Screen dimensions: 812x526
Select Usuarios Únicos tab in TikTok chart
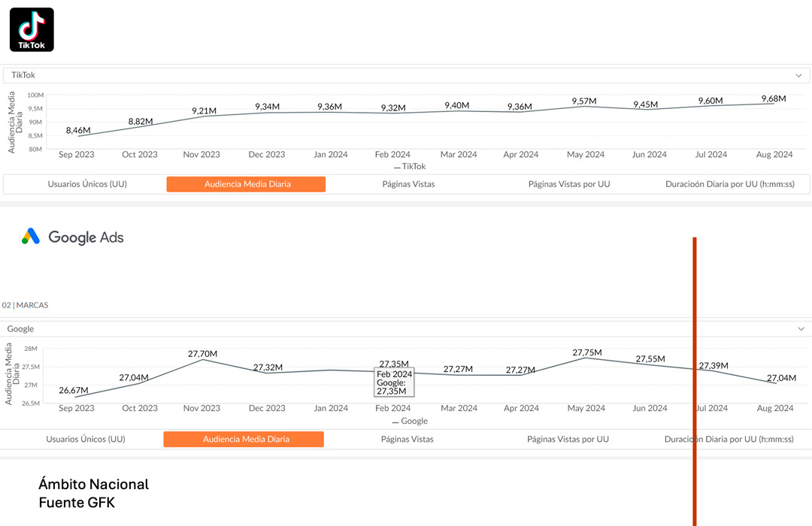(x=87, y=184)
